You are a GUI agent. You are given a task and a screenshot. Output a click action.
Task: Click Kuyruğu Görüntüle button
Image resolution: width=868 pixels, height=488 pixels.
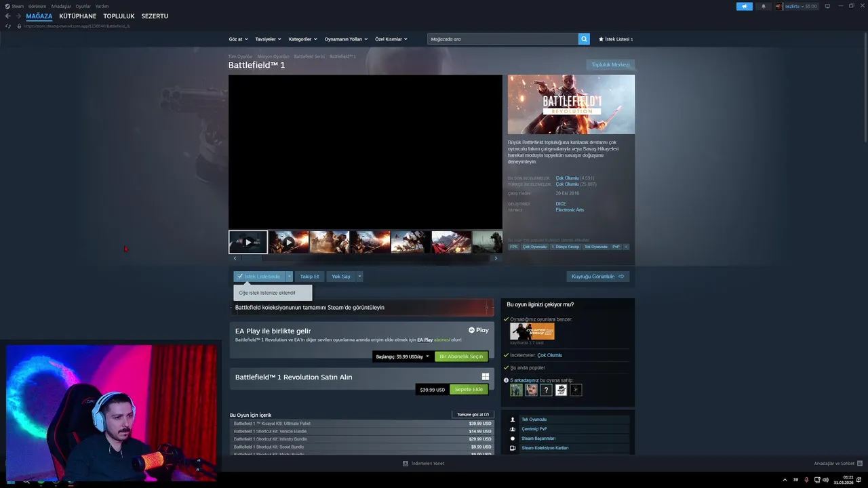597,277
